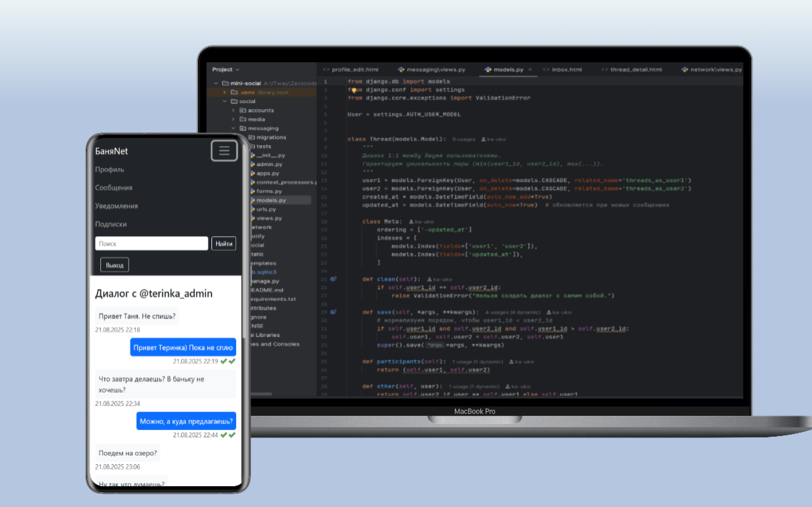Click the .venv folder icon
Image resolution: width=812 pixels, height=507 pixels.
pos(234,92)
